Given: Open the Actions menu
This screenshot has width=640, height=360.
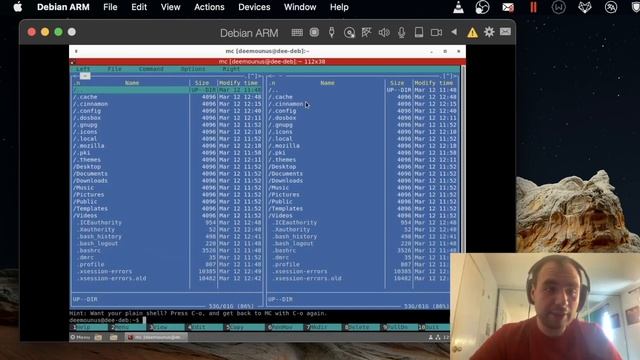Looking at the screenshot, I should tap(209, 7).
